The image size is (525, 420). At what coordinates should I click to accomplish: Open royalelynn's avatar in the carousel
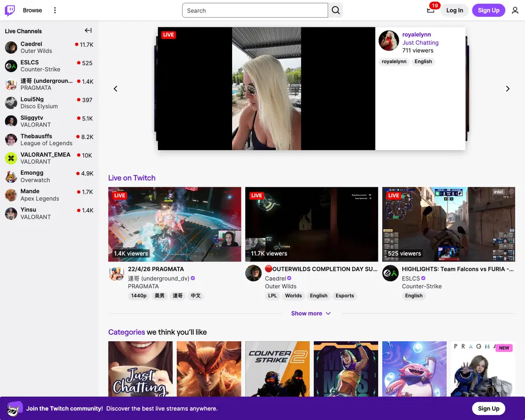tap(388, 41)
